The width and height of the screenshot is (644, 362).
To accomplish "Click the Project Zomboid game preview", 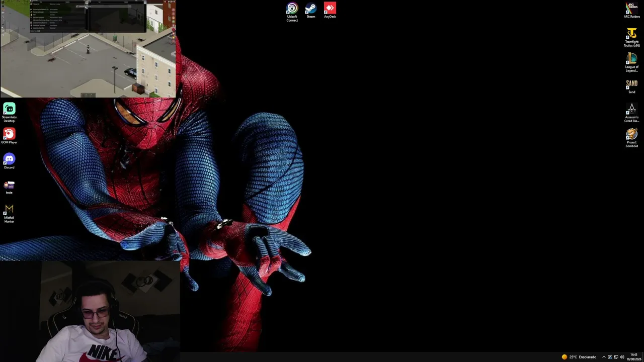I will (x=88, y=49).
